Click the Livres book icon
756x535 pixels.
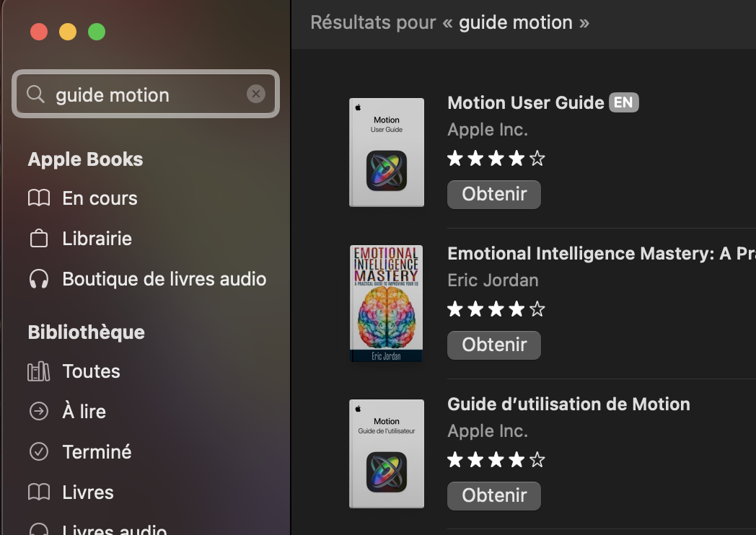coord(39,492)
